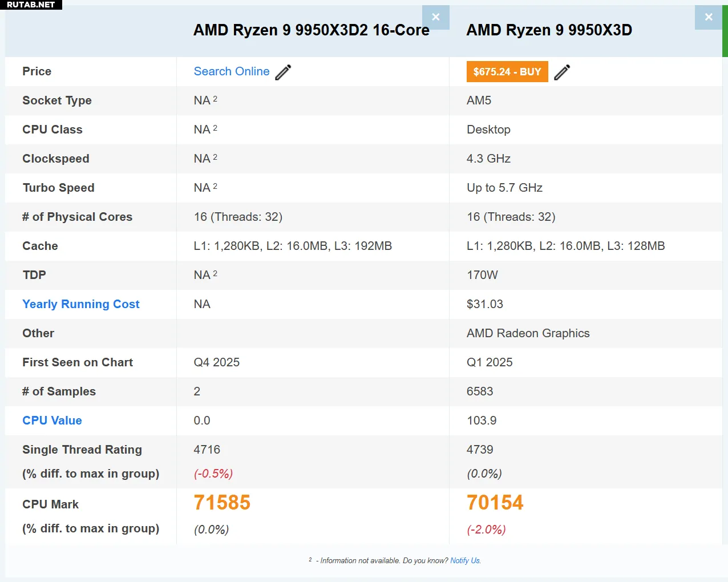Click the 4716 Single Thread Rating value

(x=207, y=450)
